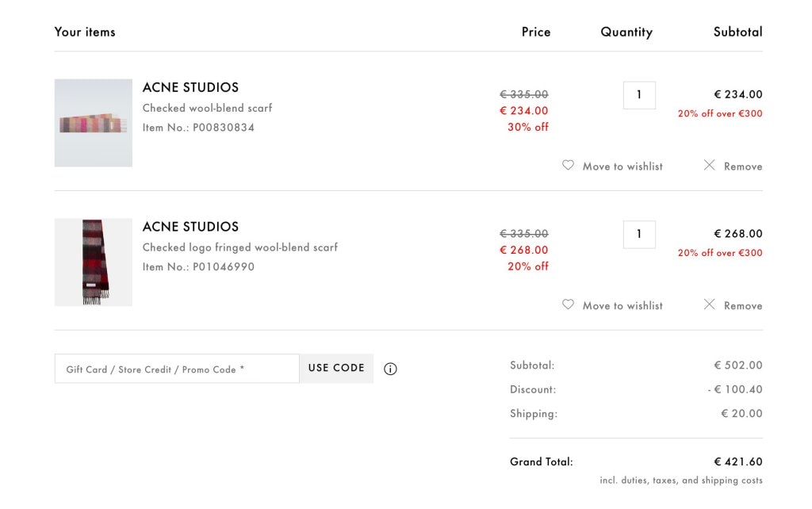Open the Checked logo fringed wool-blend scarf title

click(239, 247)
